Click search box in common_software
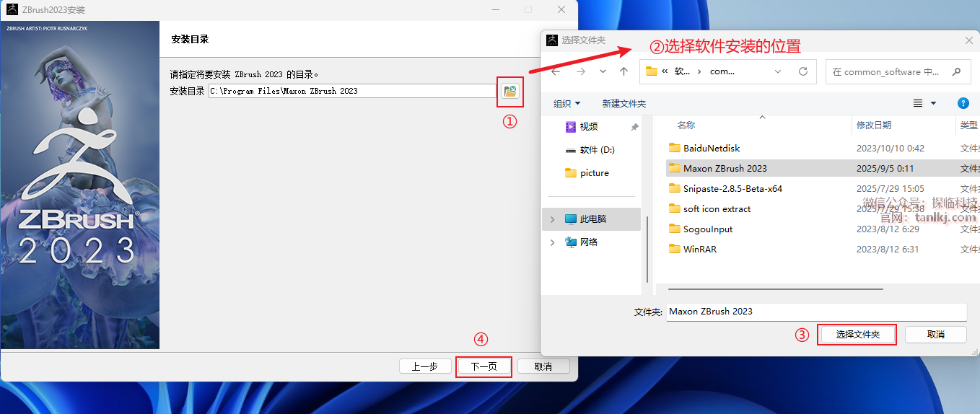Image resolution: width=980 pixels, height=414 pixels. (x=897, y=71)
